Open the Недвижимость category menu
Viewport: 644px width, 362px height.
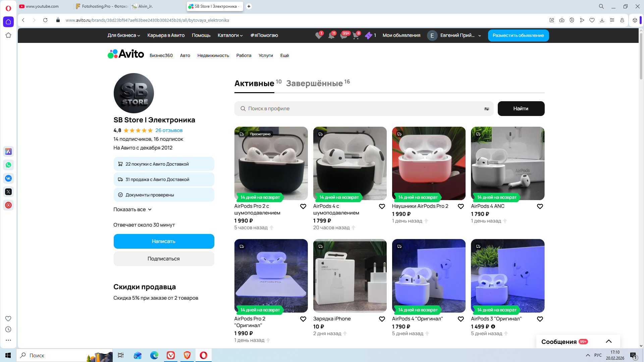tap(213, 56)
